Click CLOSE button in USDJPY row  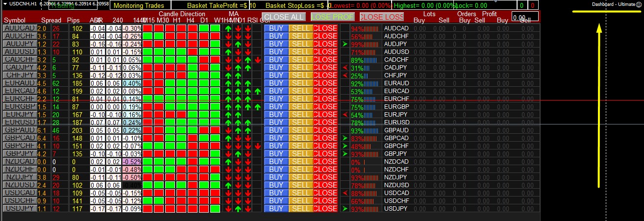click(325, 209)
